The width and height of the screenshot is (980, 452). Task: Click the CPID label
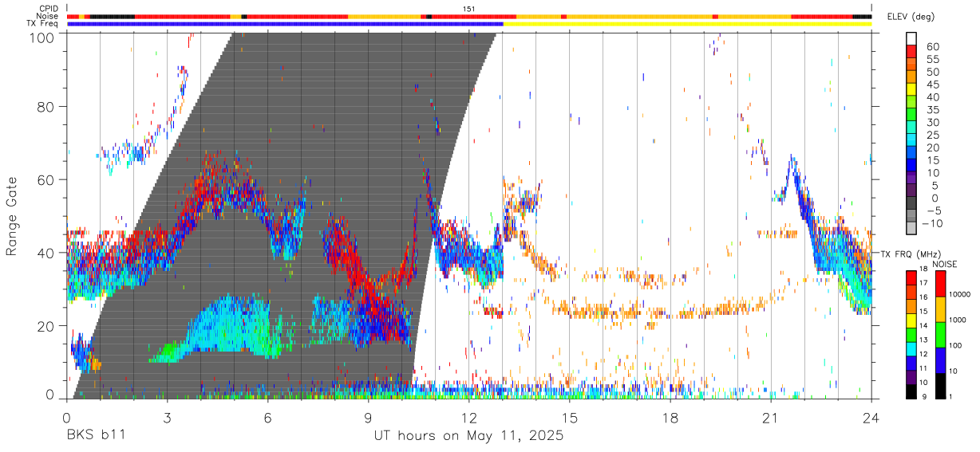pyautogui.click(x=49, y=9)
